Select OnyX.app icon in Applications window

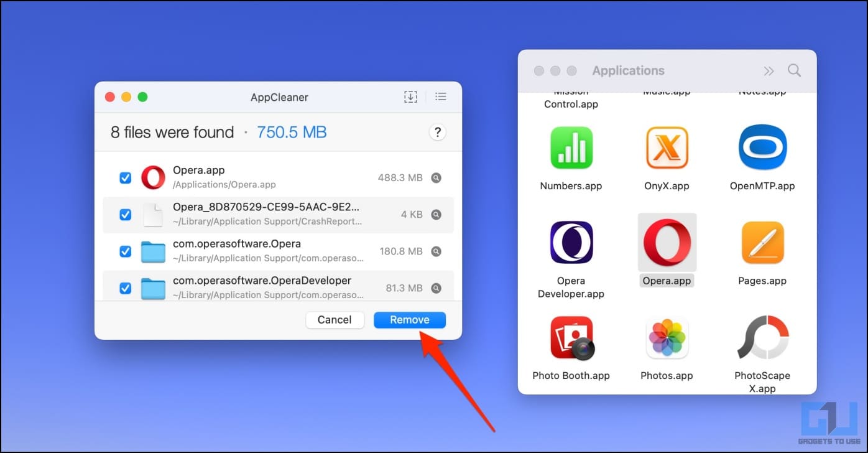click(x=667, y=148)
